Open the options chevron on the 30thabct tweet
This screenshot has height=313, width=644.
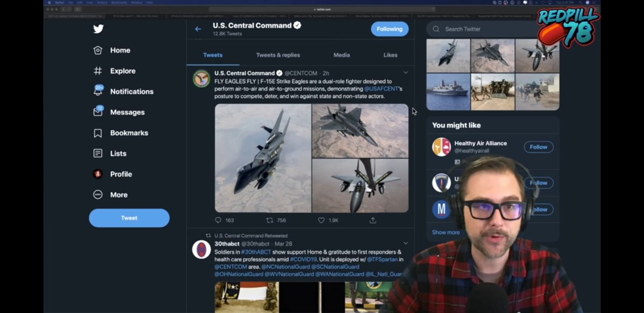click(x=406, y=243)
